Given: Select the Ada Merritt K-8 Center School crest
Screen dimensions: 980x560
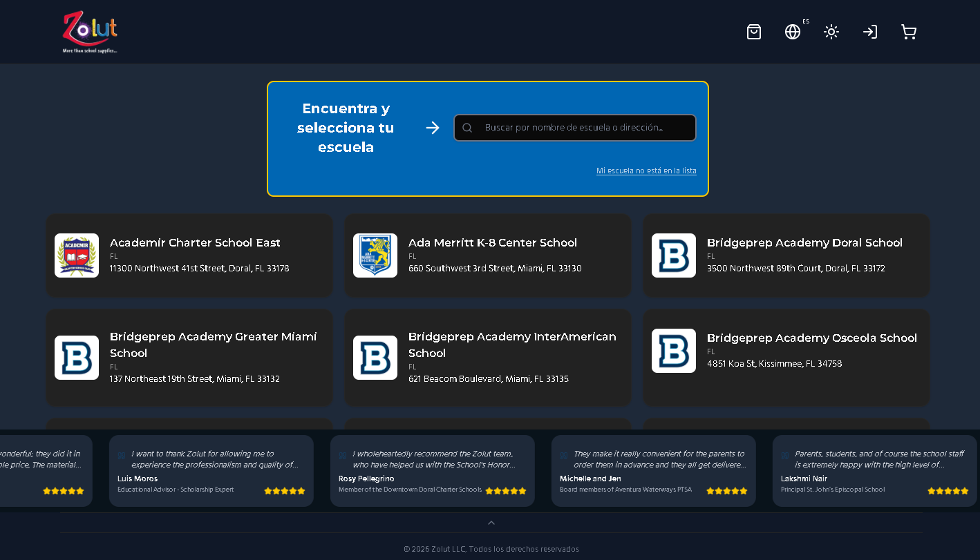Looking at the screenshot, I should 375,255.
